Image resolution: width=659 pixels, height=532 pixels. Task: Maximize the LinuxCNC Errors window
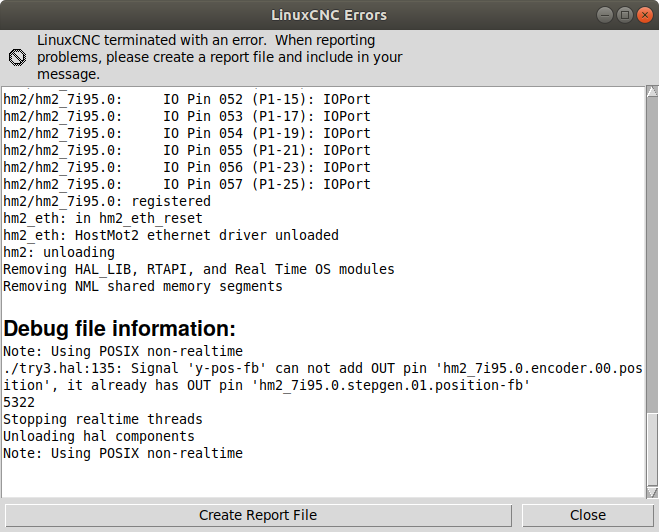tap(624, 15)
